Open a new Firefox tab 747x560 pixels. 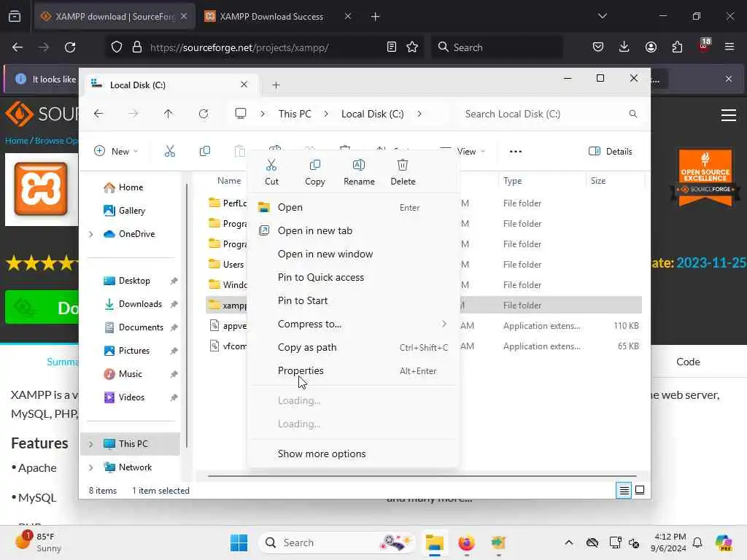click(x=376, y=17)
